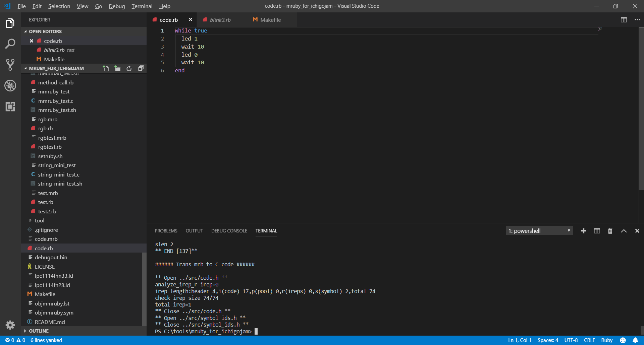Maximize the terminal panel size
Screen dimensions: 644x345
point(624,231)
